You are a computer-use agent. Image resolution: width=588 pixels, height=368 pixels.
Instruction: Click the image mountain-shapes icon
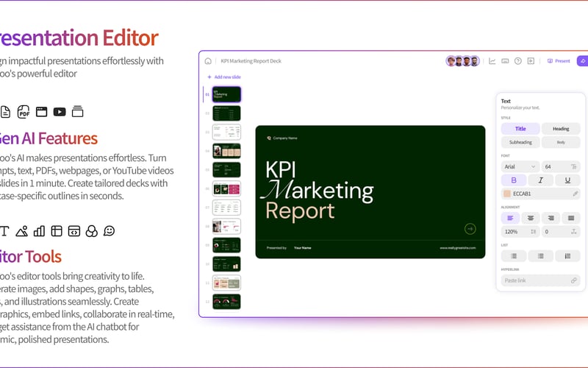point(22,231)
